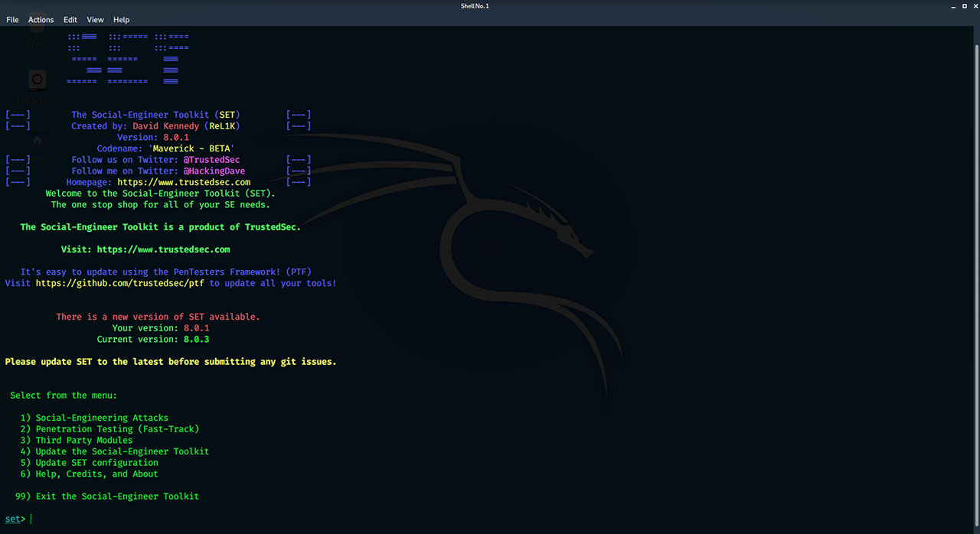Open the File menu
980x534 pixels.
coord(12,20)
